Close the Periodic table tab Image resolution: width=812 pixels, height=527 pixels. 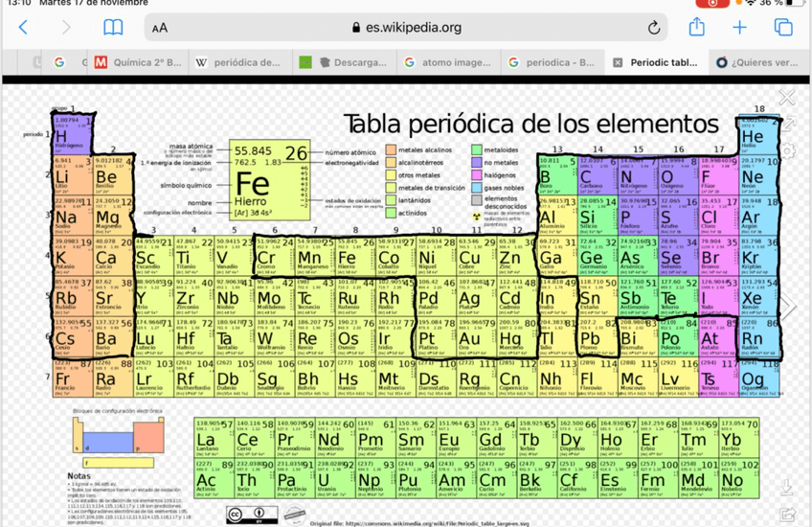pyautogui.click(x=618, y=62)
